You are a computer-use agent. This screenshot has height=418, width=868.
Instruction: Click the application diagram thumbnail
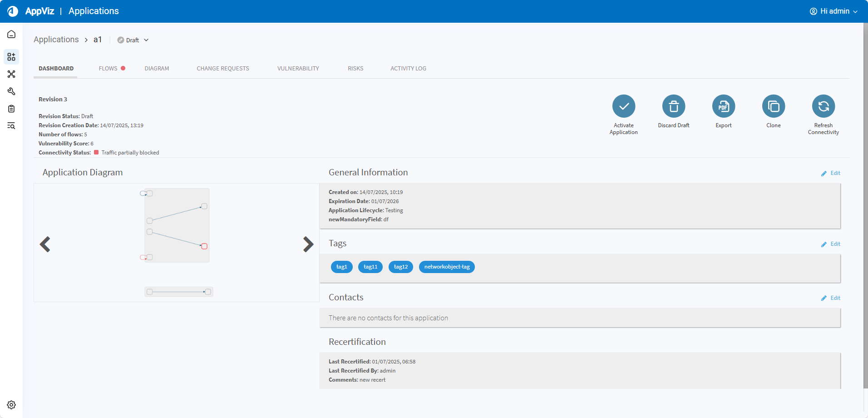click(177, 226)
